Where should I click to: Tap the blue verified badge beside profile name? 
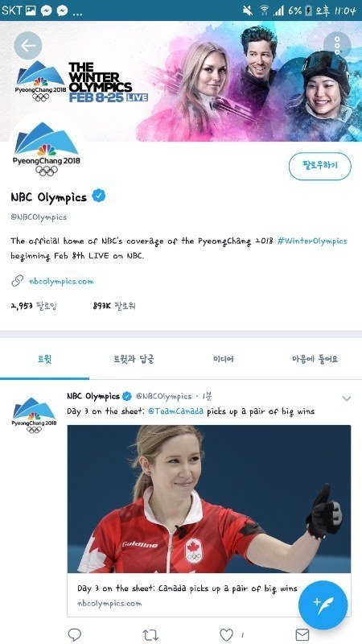pos(98,196)
